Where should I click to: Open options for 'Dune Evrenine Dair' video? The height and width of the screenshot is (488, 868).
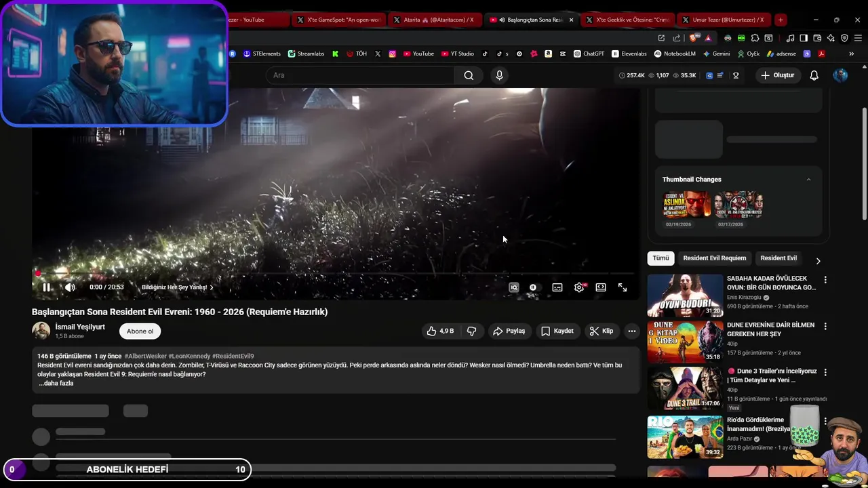[825, 326]
